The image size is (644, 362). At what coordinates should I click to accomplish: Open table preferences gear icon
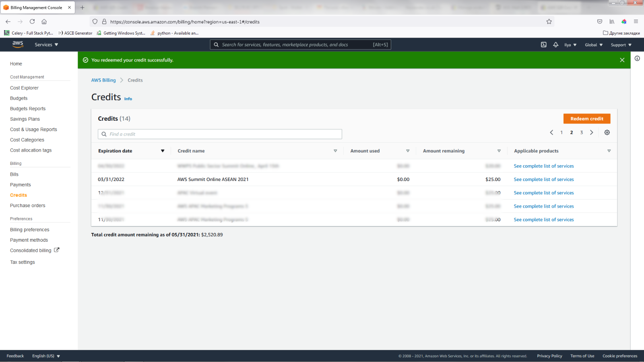click(607, 132)
